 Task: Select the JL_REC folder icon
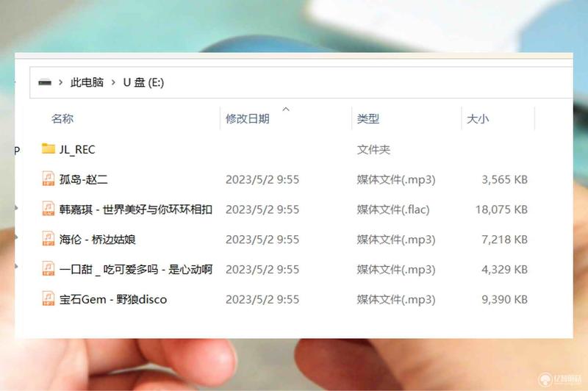pos(48,148)
